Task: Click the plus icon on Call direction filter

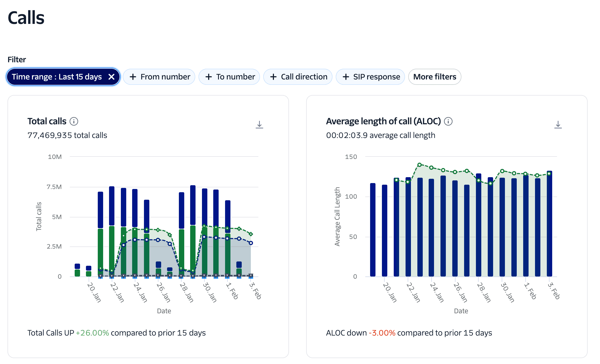Action: coord(273,77)
